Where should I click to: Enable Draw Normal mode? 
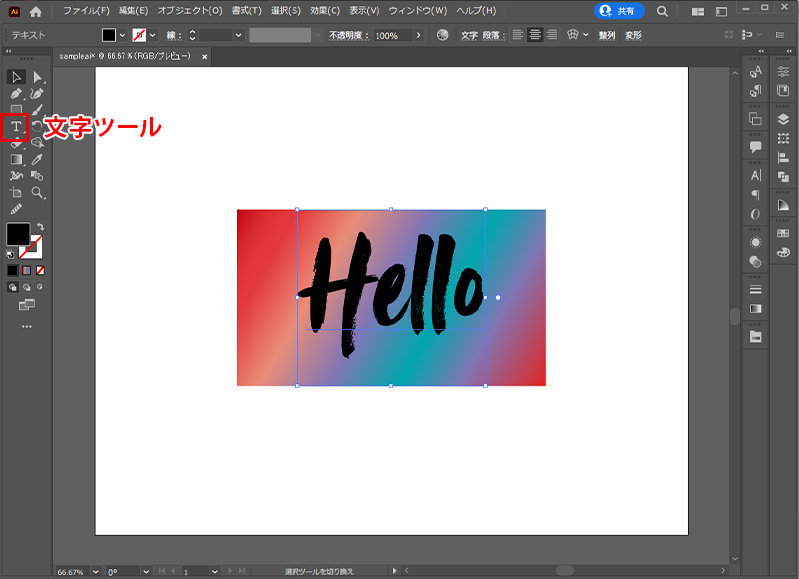coord(13,287)
